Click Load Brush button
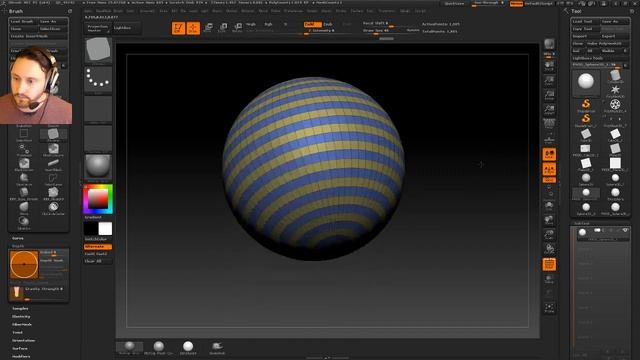Image resolution: width=640 pixels, height=360 pixels. (24, 21)
